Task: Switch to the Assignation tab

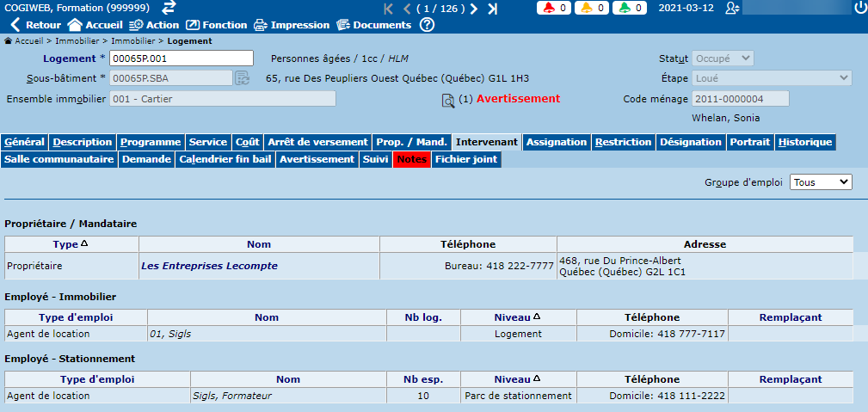Action: coord(556,142)
